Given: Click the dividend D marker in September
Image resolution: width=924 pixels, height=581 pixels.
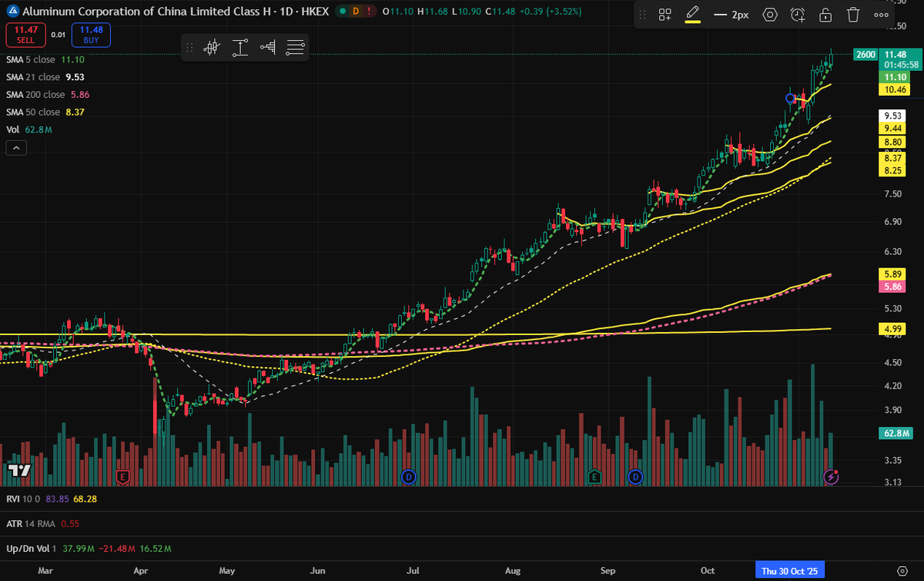Looking at the screenshot, I should point(635,476).
